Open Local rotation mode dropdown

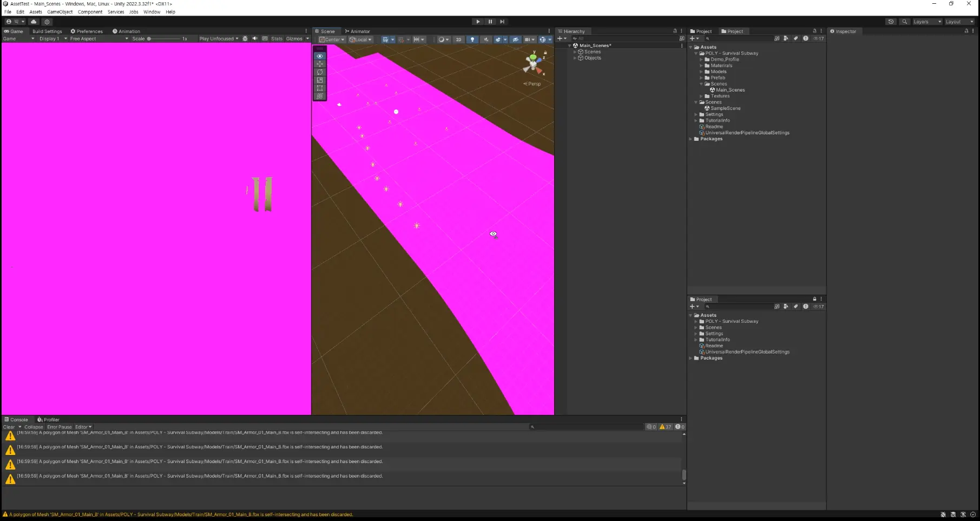[x=360, y=39]
